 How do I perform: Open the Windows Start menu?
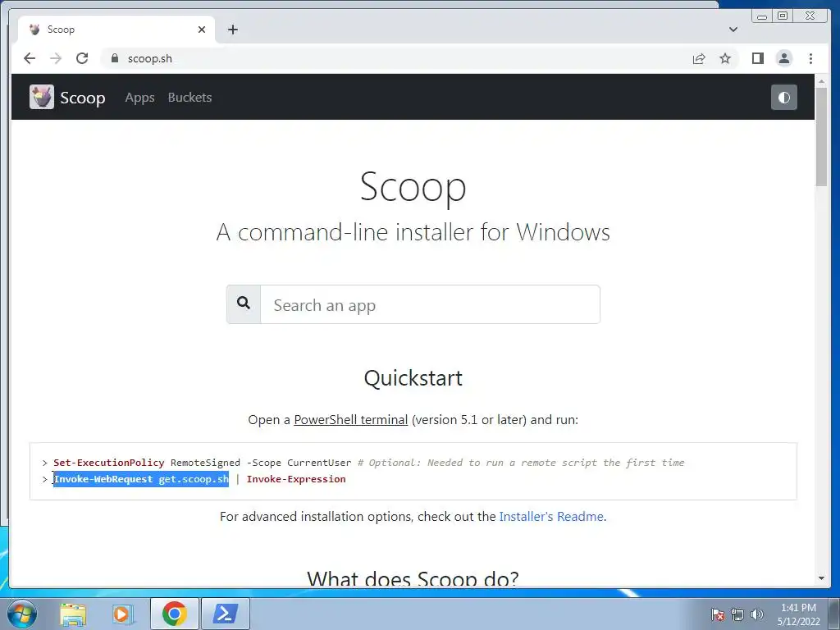pos(22,614)
